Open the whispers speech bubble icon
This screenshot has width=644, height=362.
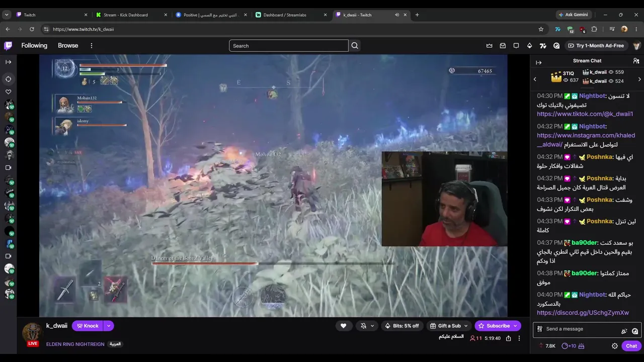click(516, 46)
